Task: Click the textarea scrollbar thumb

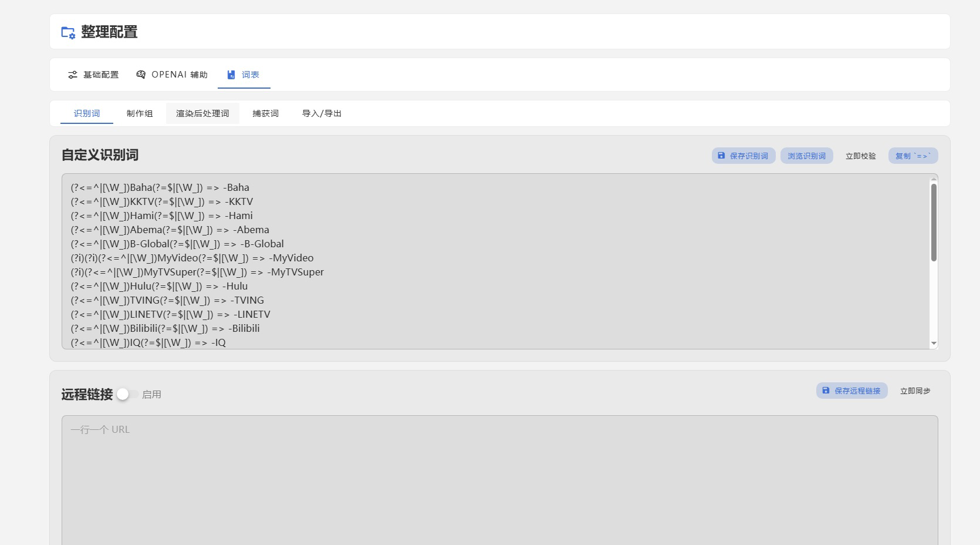Action: (x=933, y=222)
